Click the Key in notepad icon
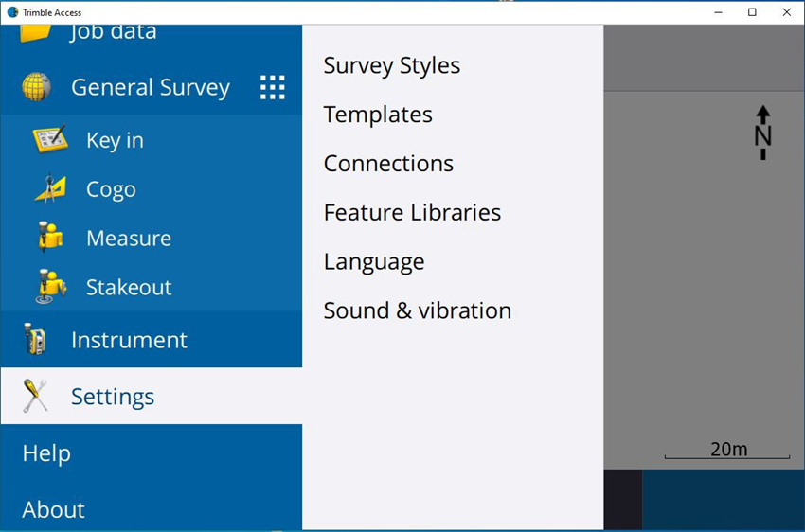Viewport: 805px width, 532px height. pos(50,140)
